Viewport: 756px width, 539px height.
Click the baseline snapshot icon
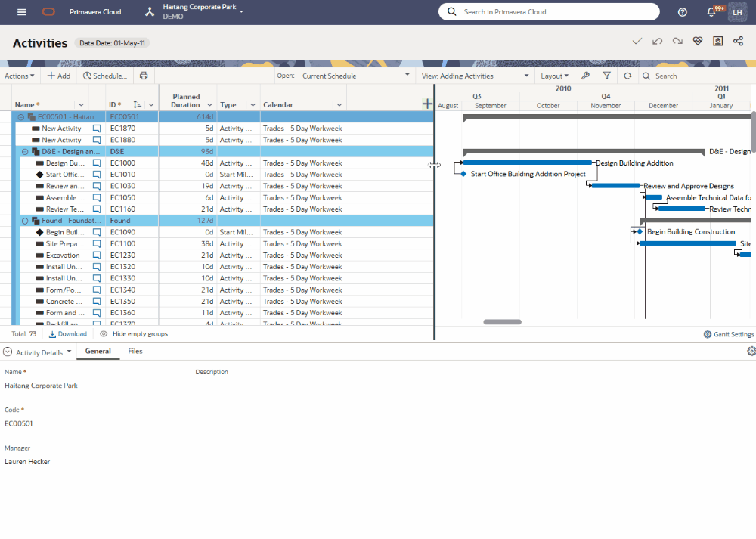[718, 41]
